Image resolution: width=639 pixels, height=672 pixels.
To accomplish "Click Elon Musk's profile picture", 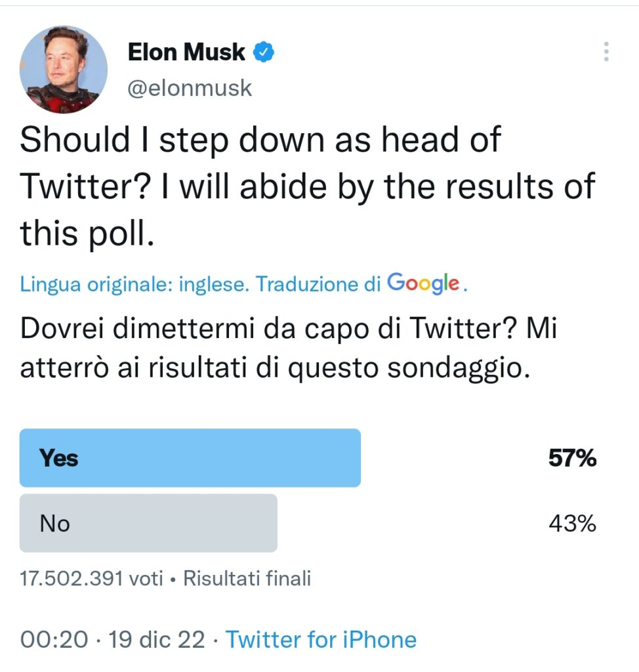I will (x=64, y=69).
